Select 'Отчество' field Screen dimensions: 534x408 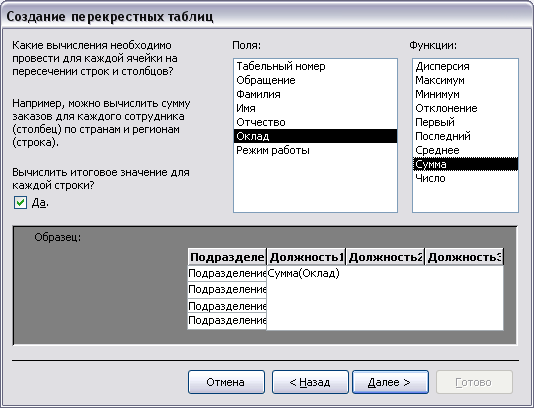315,122
